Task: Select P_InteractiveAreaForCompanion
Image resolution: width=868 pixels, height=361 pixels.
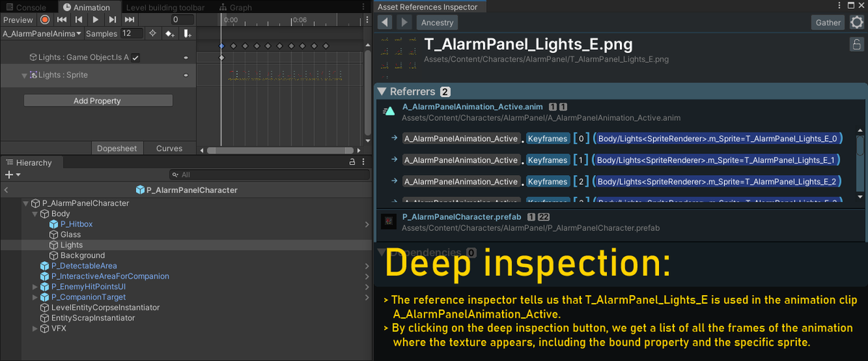Action: pos(104,276)
